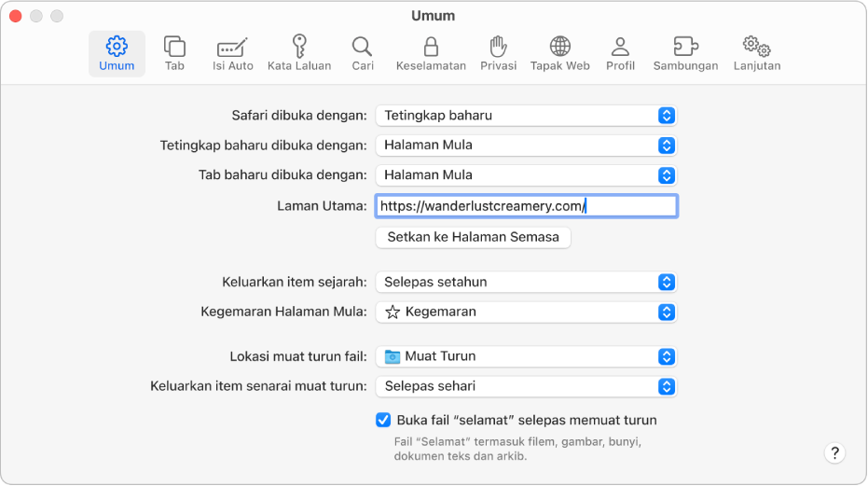Click the help question mark button
This screenshot has height=486, width=868.
834,453
